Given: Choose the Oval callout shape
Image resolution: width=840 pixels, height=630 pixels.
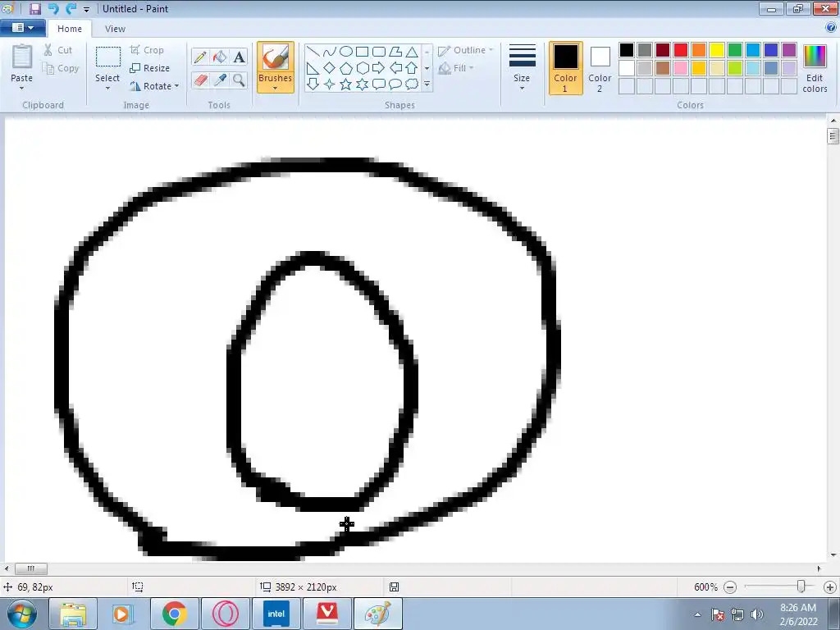Looking at the screenshot, I should click(x=395, y=84).
